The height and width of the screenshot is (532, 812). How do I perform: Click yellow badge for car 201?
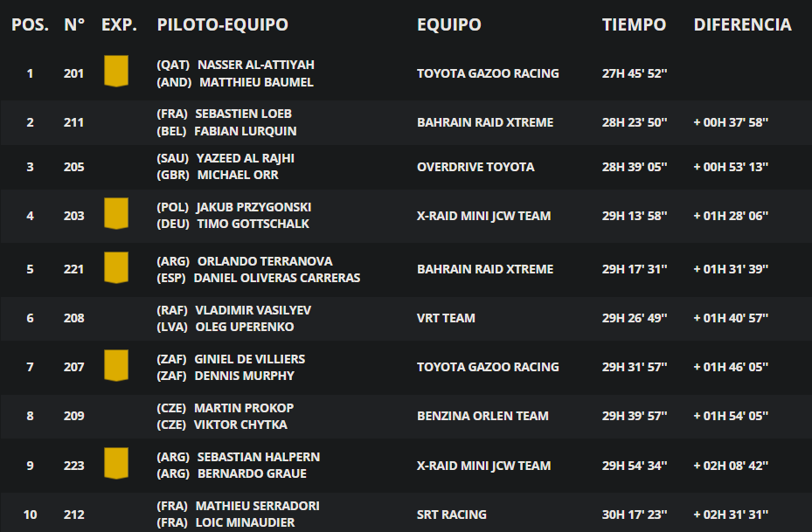tap(116, 71)
